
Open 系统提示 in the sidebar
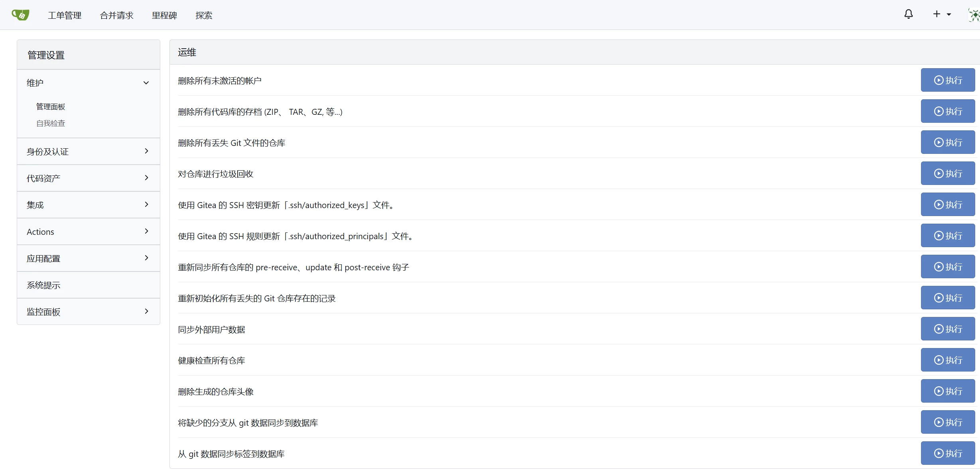tap(43, 285)
